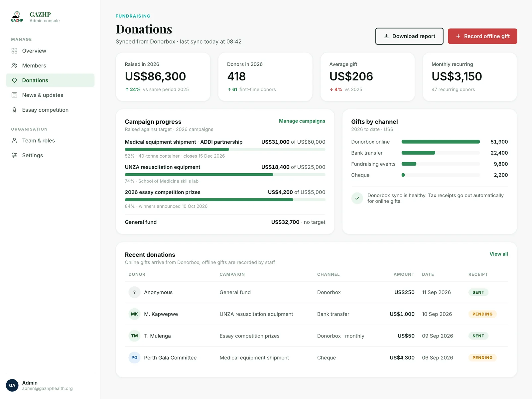Click the Settings sliders icon

(14, 155)
